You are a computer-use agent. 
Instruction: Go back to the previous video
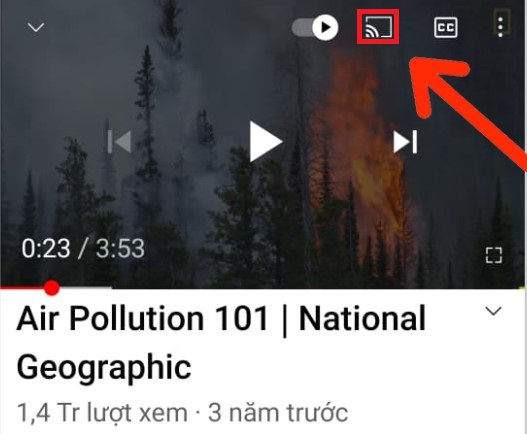pyautogui.click(x=119, y=142)
